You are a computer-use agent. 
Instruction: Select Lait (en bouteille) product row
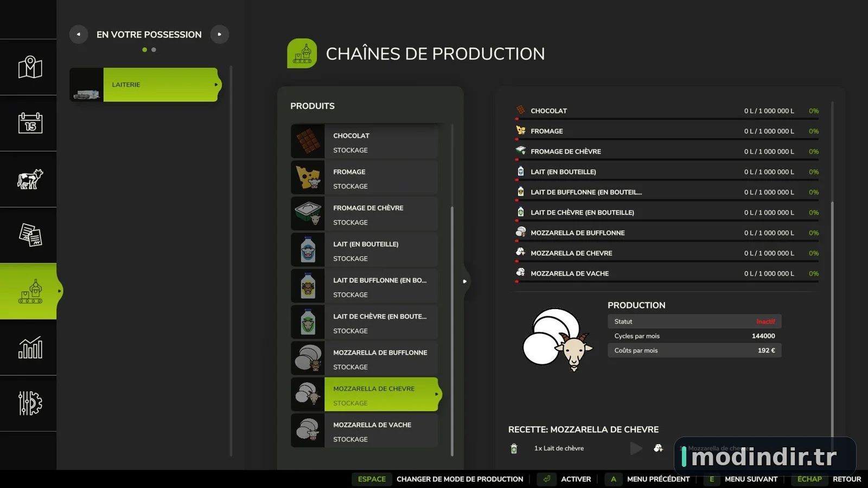[x=364, y=250]
